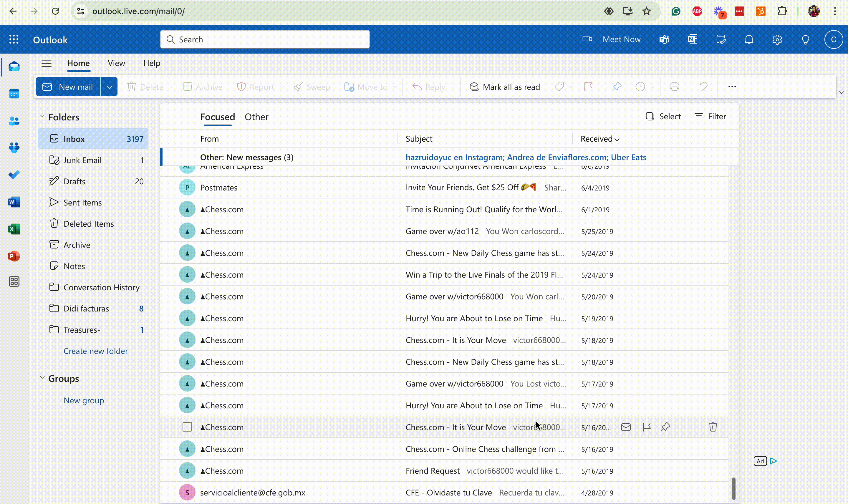The height and width of the screenshot is (504, 848).
Task: Collapse the Folders section
Action: [42, 116]
